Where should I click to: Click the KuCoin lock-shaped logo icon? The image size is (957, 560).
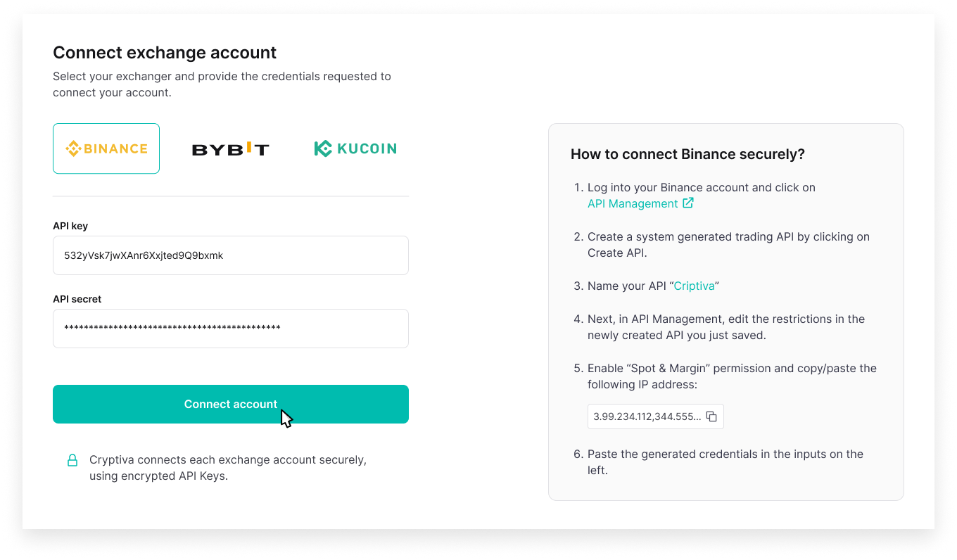click(x=322, y=148)
